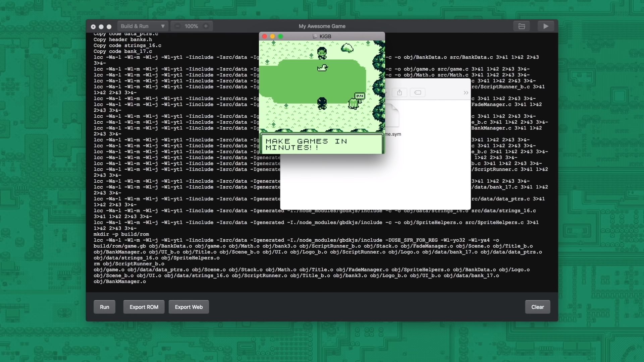Click the Export Web button
This screenshot has height=362, width=644.
189,307
